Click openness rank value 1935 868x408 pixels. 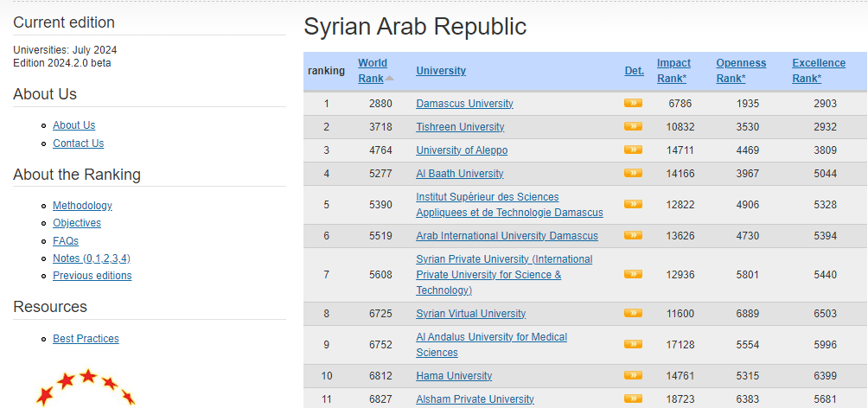click(747, 104)
